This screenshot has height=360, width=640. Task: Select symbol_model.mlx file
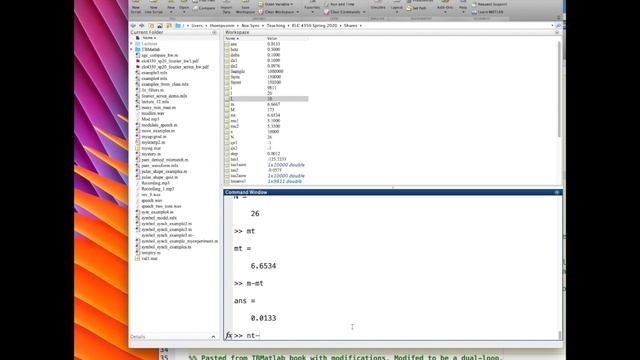(x=159, y=218)
